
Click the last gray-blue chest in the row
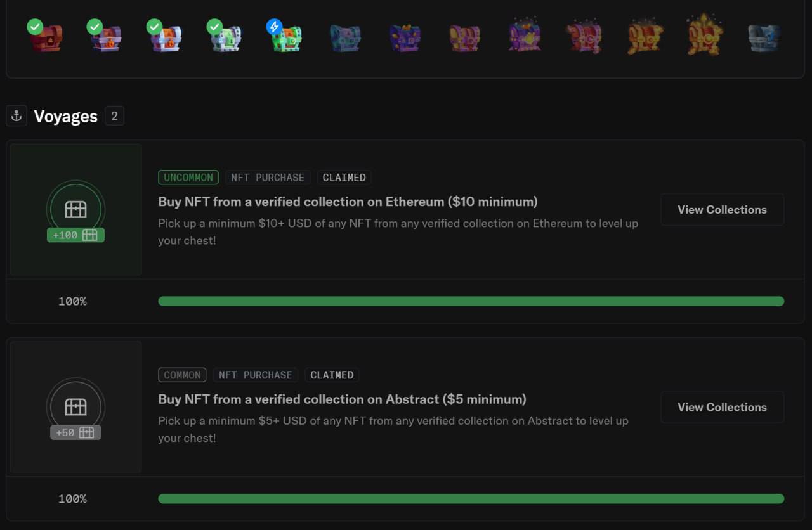[x=763, y=38]
